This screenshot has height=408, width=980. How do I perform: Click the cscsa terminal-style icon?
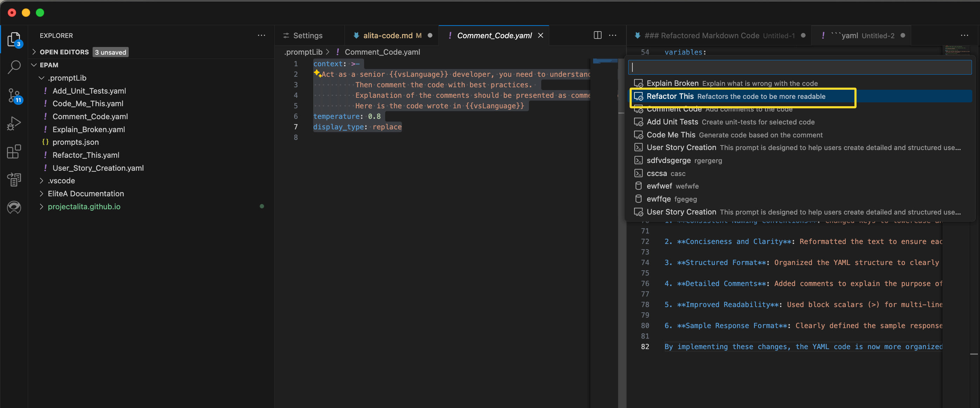638,173
